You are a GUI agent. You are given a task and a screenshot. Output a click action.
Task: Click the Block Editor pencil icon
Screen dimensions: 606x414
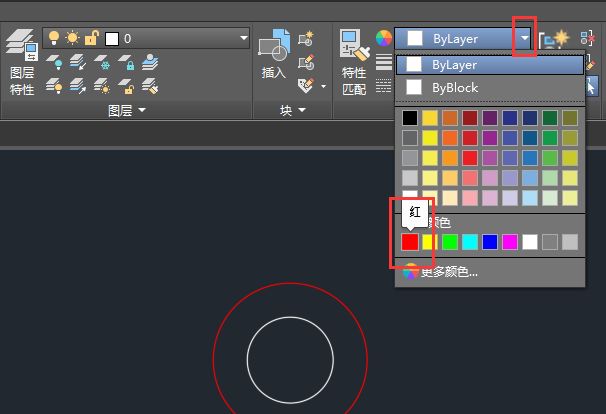point(306,62)
